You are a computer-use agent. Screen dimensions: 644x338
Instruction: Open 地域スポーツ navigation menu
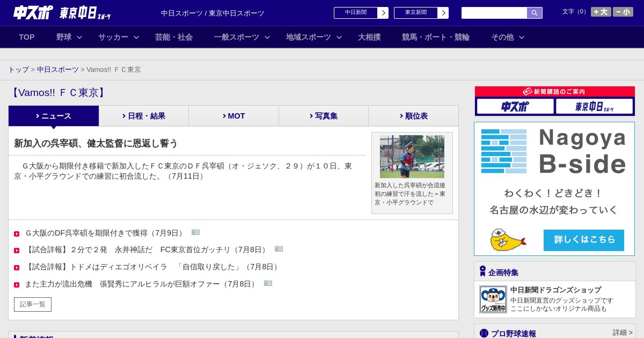tap(309, 37)
